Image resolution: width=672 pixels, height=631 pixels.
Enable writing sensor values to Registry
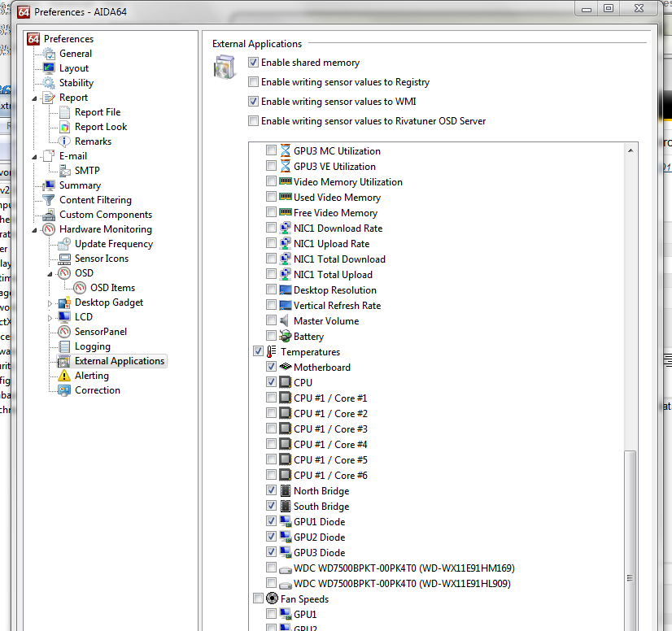coord(254,82)
